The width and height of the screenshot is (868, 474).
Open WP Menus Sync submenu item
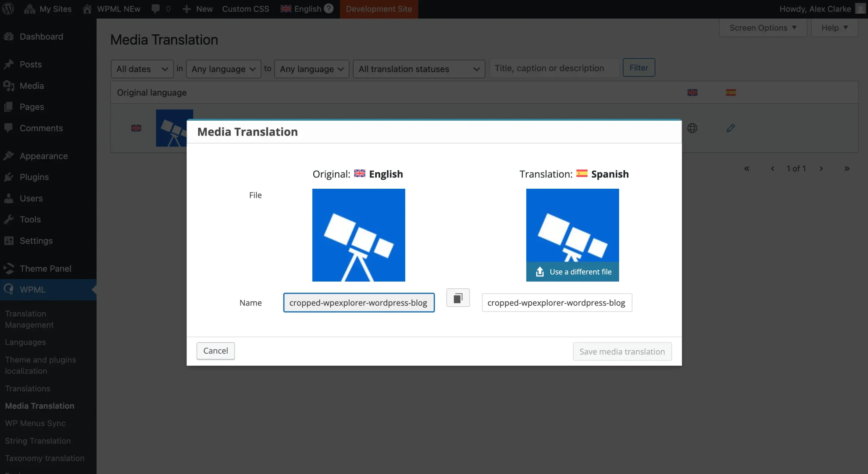[x=35, y=423]
